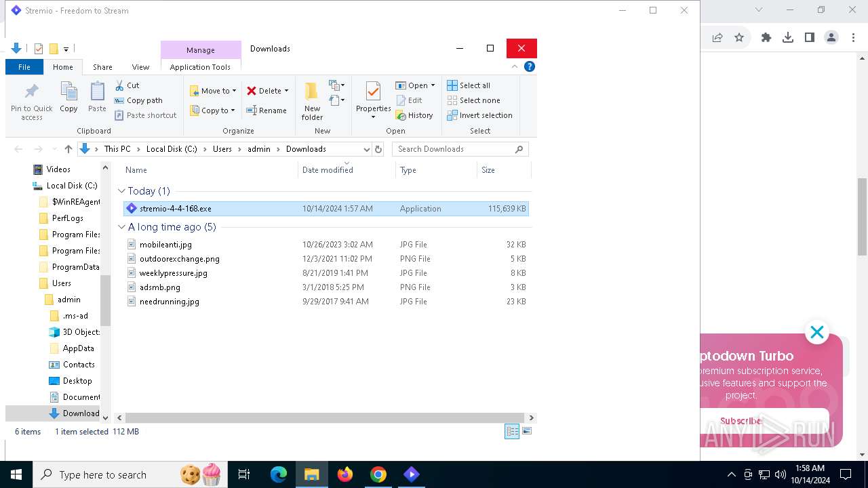
Task: Click the Paste ribbon icon
Action: pos(97,91)
